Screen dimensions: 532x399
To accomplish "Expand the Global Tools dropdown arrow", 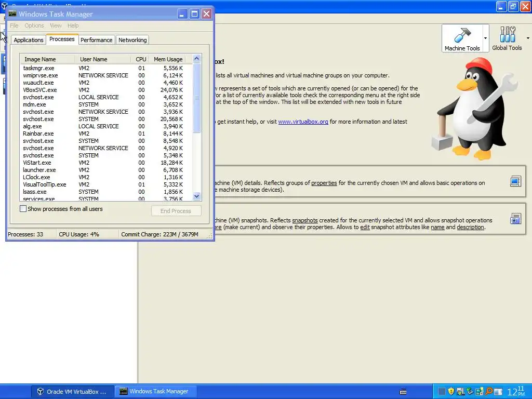I will tap(528, 38).
